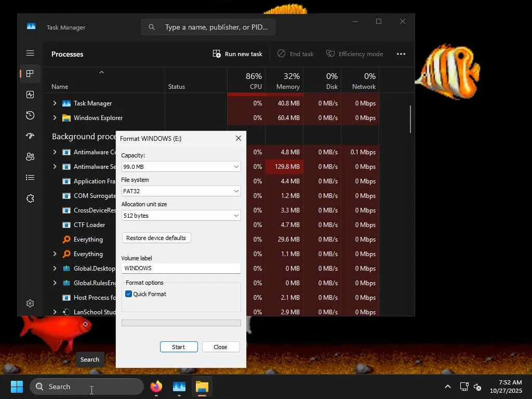This screenshot has height=399, width=532.
Task: Click the Global.Desktop process icon
Action: pos(66,269)
